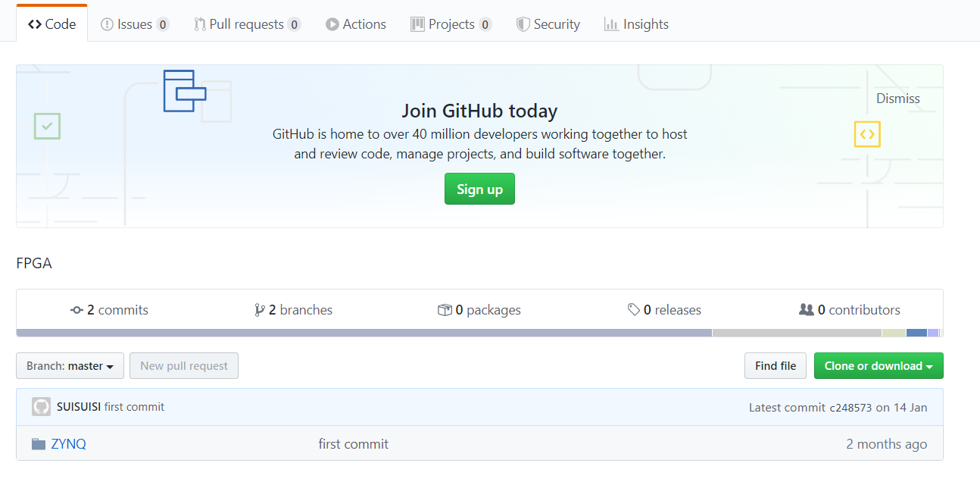
Task: Open the Code tab
Action: [51, 24]
